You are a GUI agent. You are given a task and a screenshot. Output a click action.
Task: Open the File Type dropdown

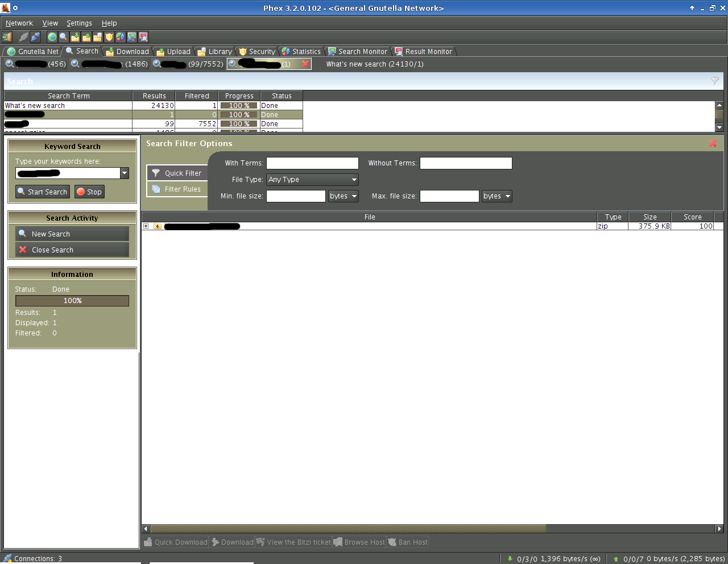(312, 180)
